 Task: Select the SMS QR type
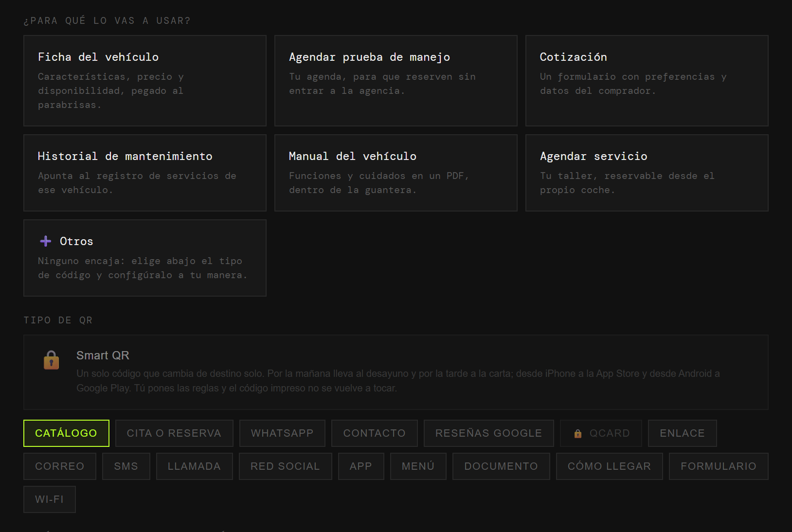[x=126, y=466]
